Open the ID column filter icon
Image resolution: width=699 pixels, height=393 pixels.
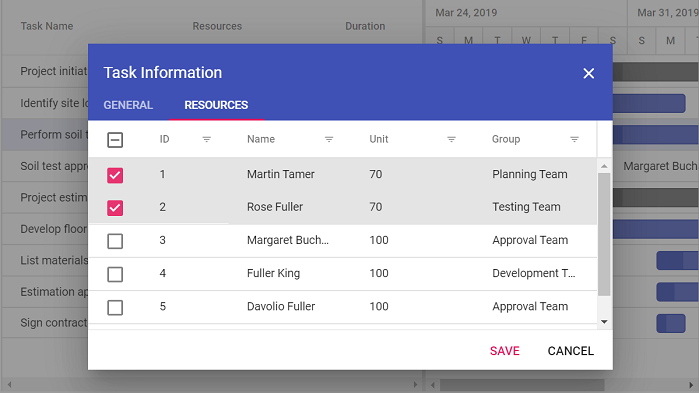[x=206, y=139]
